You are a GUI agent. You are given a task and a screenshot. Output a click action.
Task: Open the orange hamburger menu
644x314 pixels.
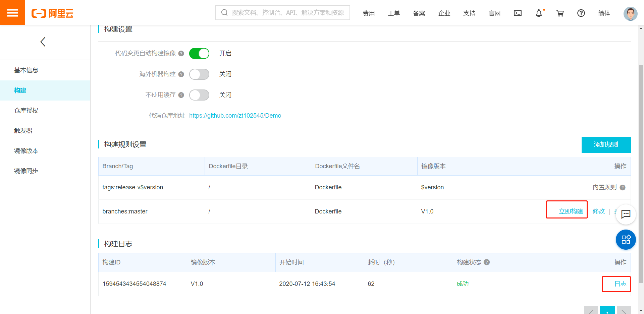(12, 12)
